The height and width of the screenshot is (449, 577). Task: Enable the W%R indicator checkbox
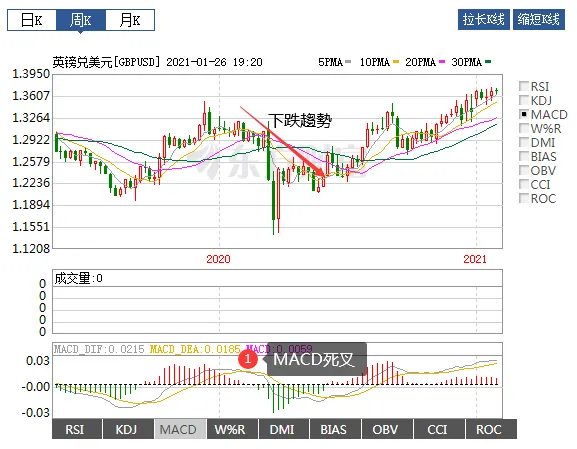click(x=524, y=128)
